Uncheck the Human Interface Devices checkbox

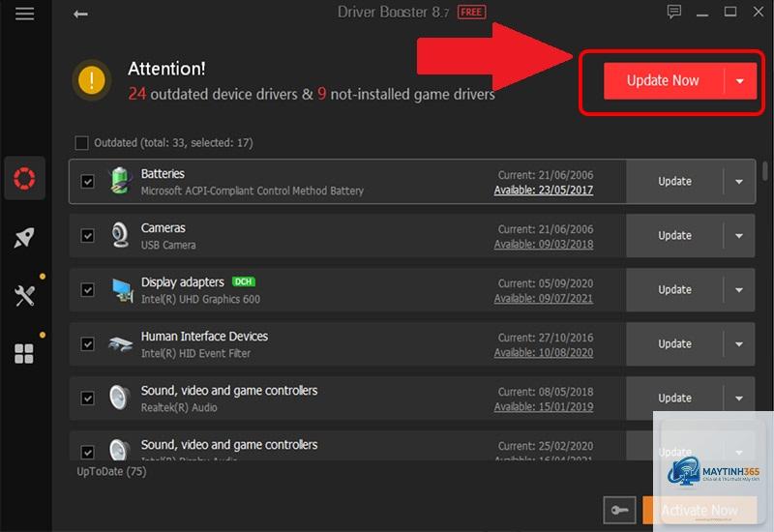(87, 344)
